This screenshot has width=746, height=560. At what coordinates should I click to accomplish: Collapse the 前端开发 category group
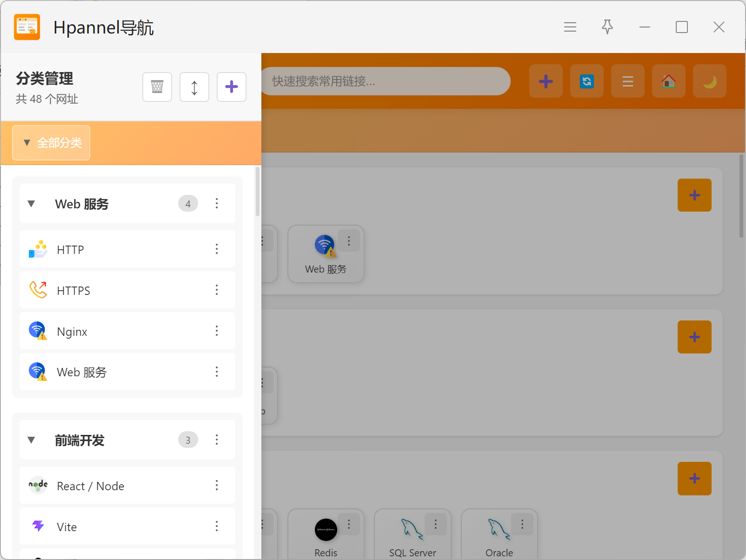[32, 440]
